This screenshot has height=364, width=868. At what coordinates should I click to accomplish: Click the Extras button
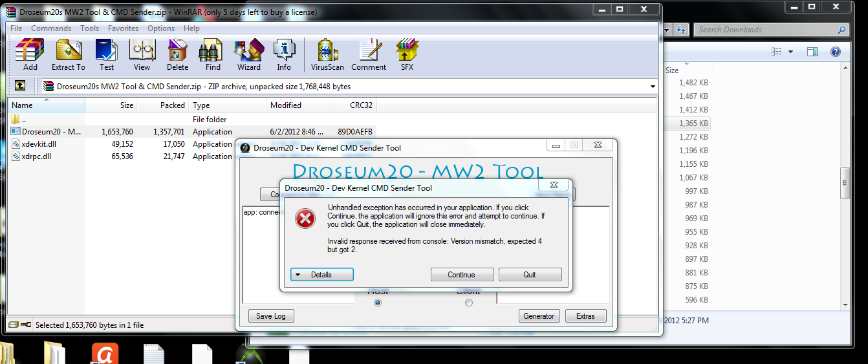[586, 316]
